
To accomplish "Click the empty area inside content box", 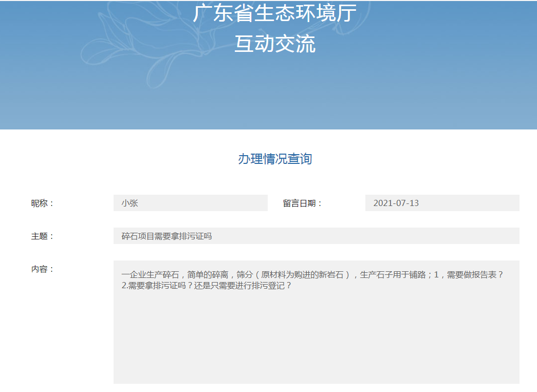I will tap(316, 339).
